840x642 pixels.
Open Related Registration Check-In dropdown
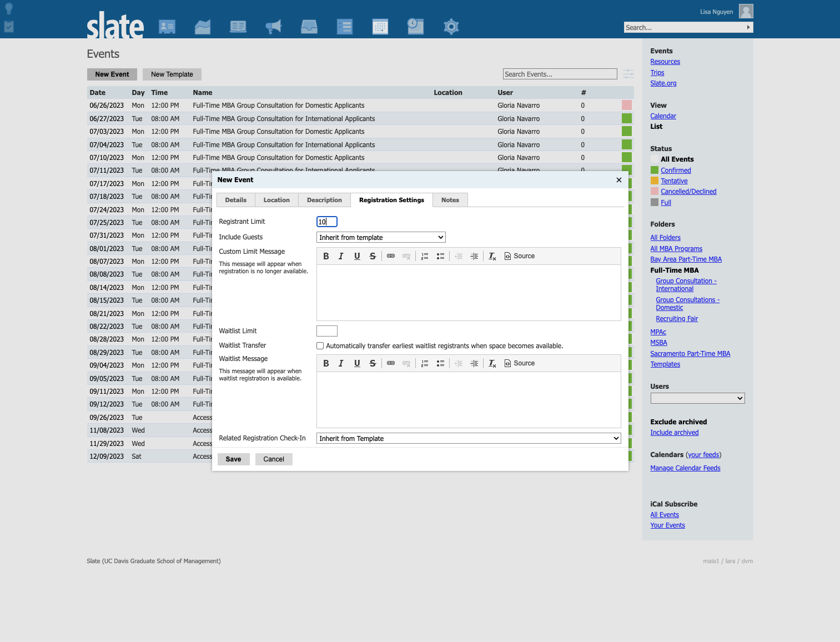(469, 438)
